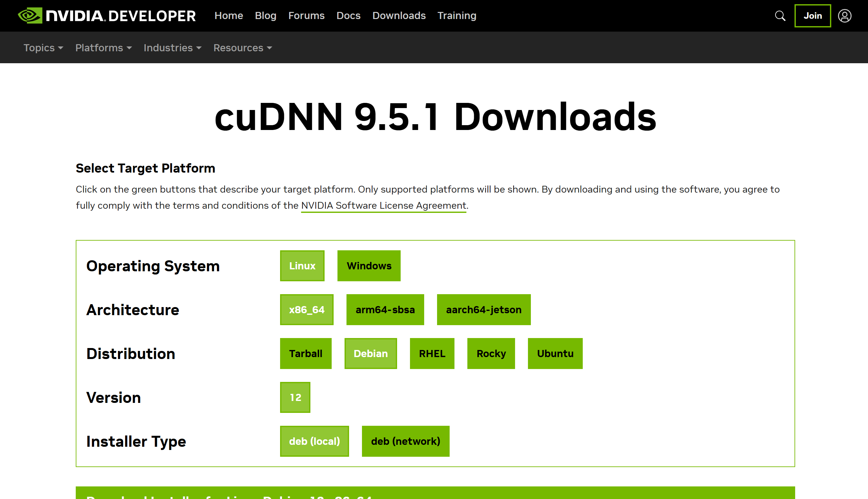Screen dimensions: 868x499
Task: Open the user account menu
Action: point(845,15)
